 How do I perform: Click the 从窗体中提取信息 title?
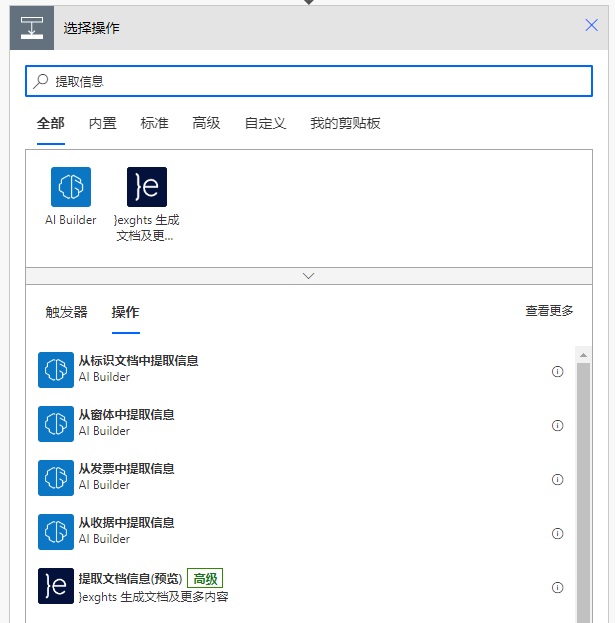click(x=127, y=415)
